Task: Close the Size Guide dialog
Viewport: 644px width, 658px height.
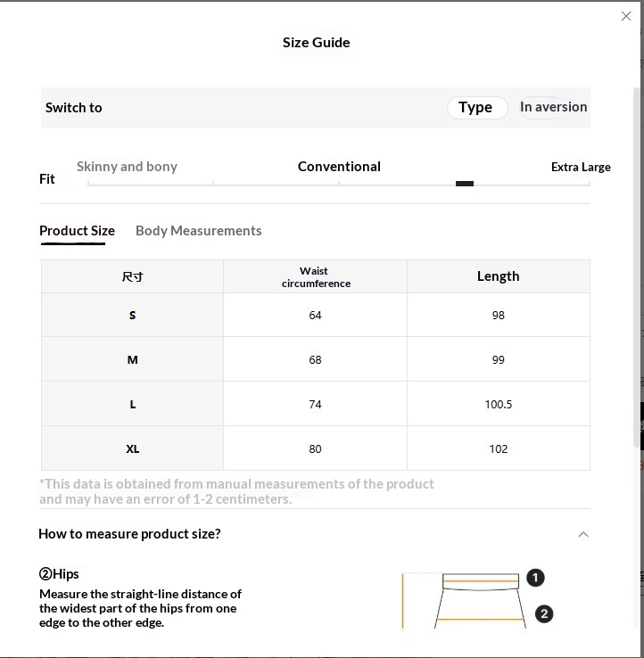Action: coord(626,16)
